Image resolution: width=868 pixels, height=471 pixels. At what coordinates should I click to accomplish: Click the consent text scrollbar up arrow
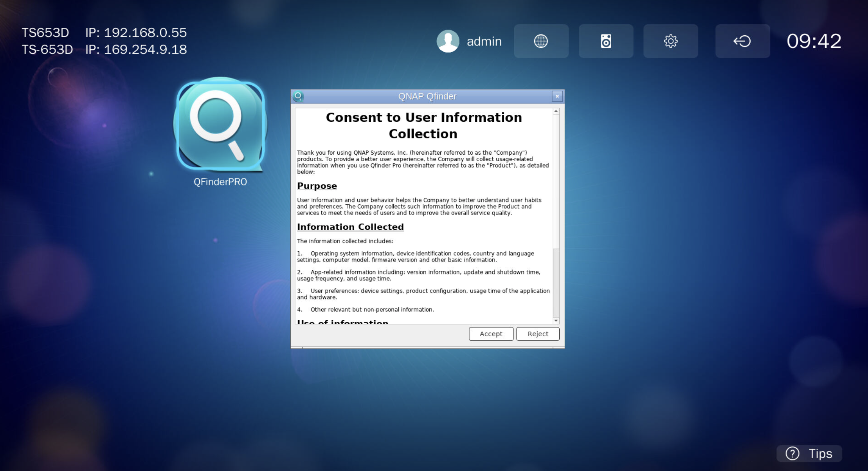coord(556,112)
